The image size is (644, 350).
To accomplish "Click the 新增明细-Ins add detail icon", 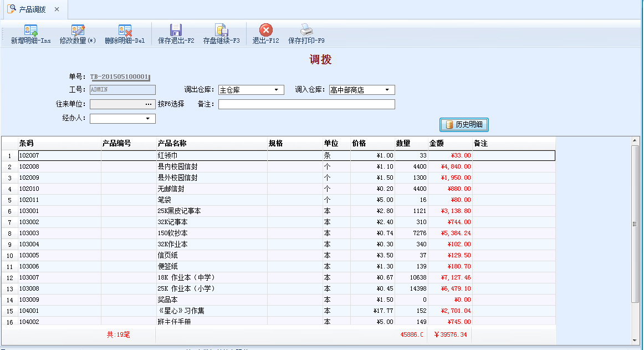I will coord(31,31).
